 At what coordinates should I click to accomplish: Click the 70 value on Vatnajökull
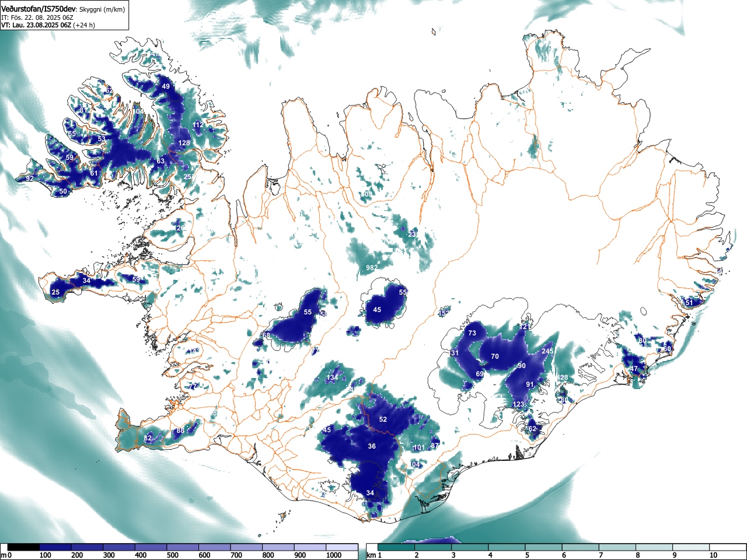(x=495, y=356)
